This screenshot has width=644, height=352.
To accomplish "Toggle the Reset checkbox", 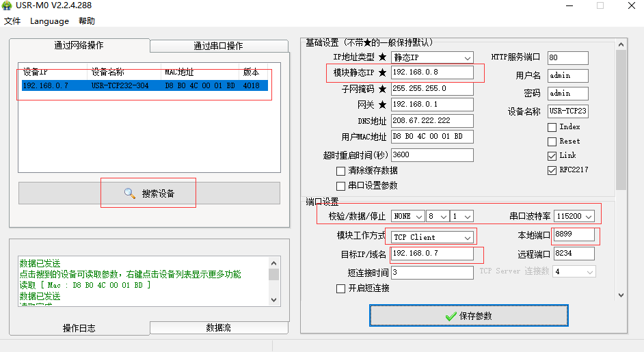I will pyautogui.click(x=552, y=141).
